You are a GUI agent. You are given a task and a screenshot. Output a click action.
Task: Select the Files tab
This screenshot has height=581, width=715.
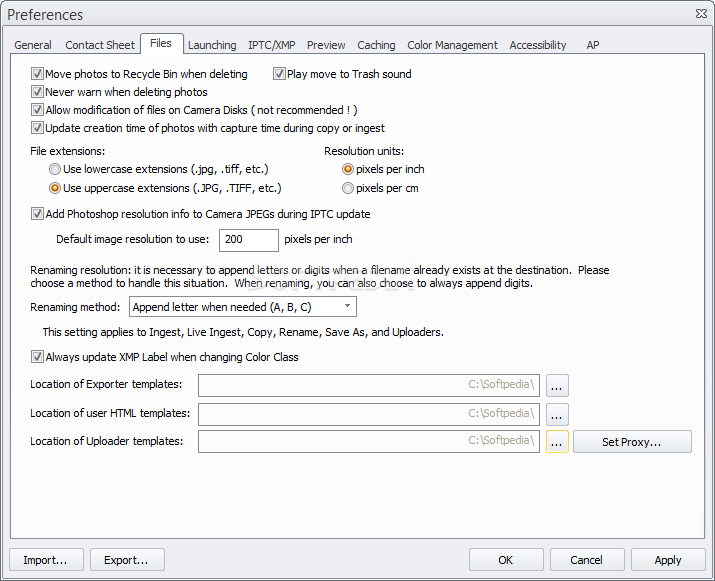tap(161, 43)
